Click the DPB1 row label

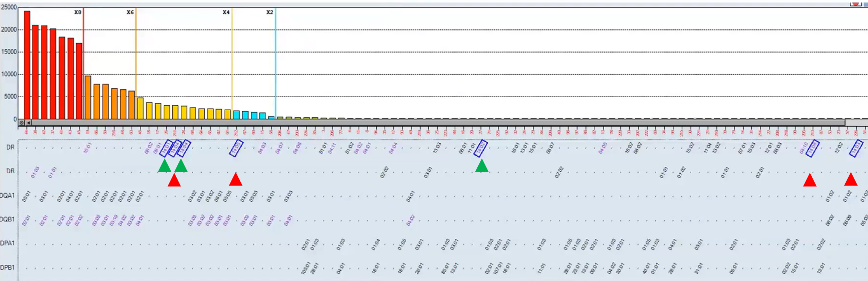7,267
